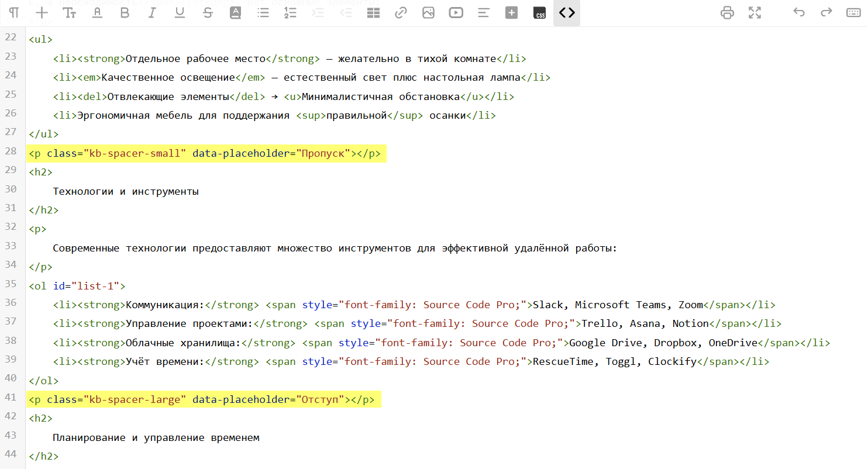The image size is (868, 469).
Task: Click the "Современные технологии" paragraph line
Action: tap(335, 248)
